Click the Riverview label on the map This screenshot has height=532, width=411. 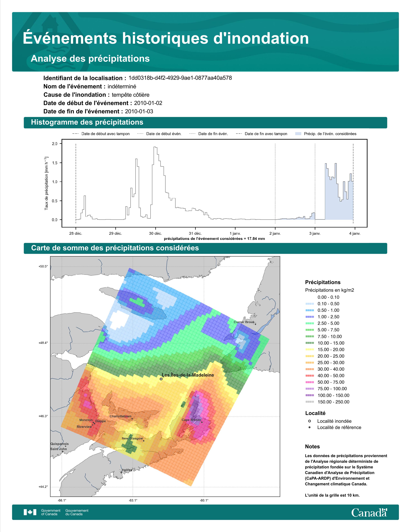tap(84, 427)
